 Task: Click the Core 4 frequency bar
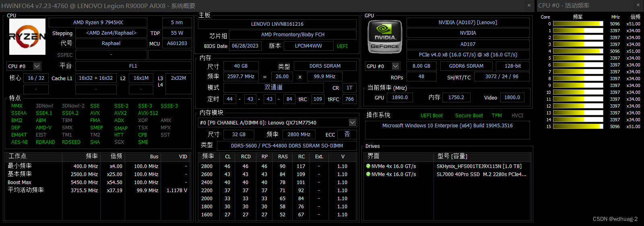[578, 51]
